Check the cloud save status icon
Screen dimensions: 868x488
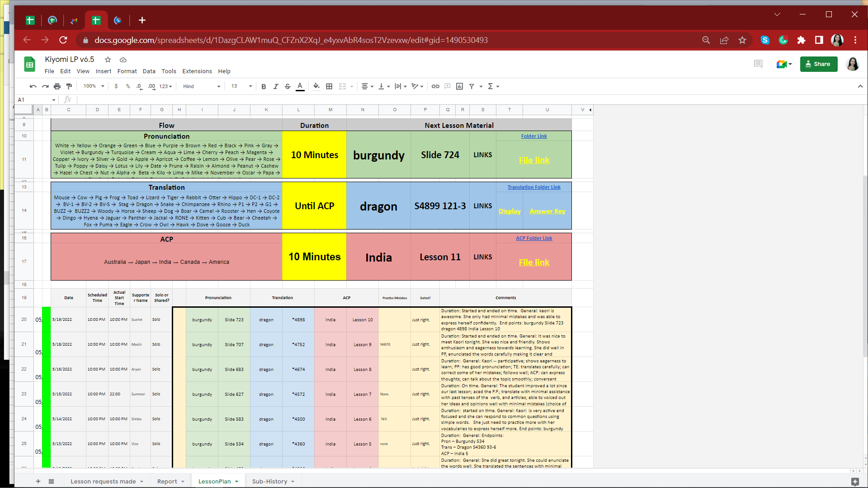coord(123,60)
